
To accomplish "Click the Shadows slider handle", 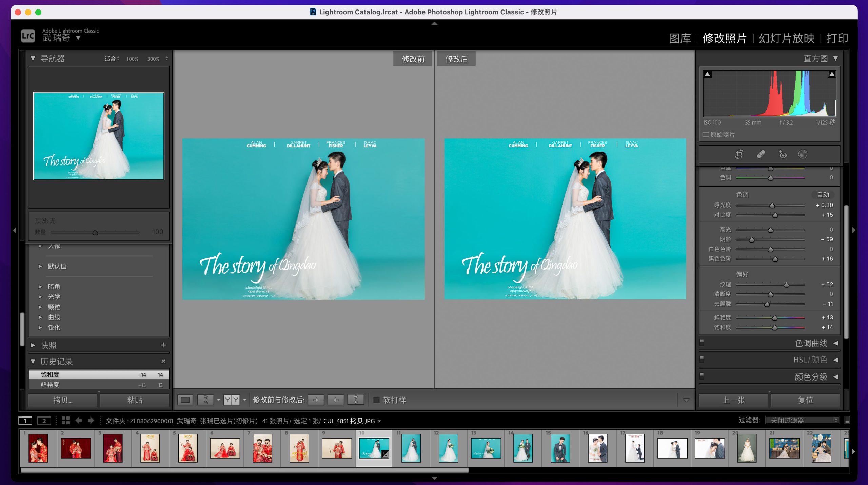I will pyautogui.click(x=752, y=240).
